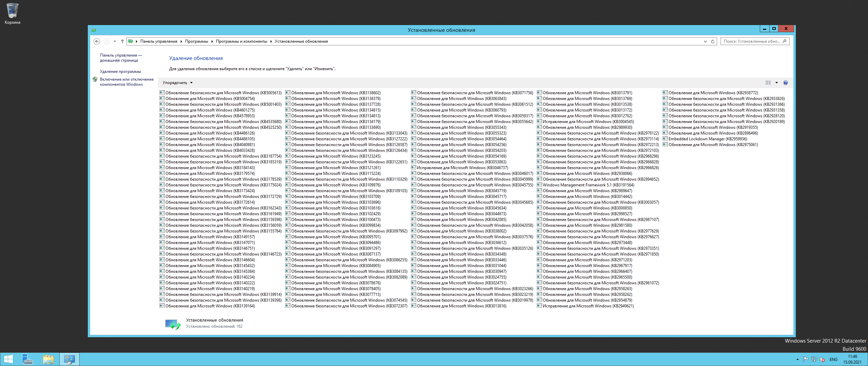Select update KB4486126
Screen dimensions: 868x366
(207, 133)
